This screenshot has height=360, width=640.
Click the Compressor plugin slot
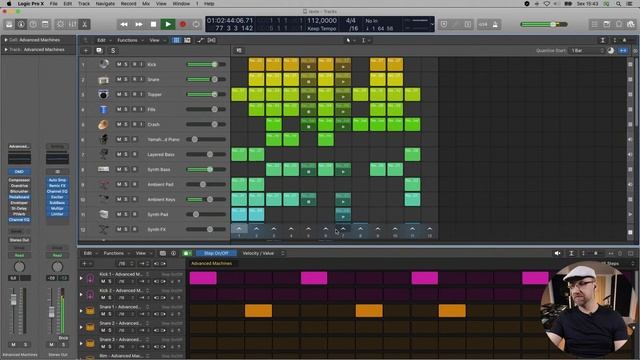click(x=19, y=180)
